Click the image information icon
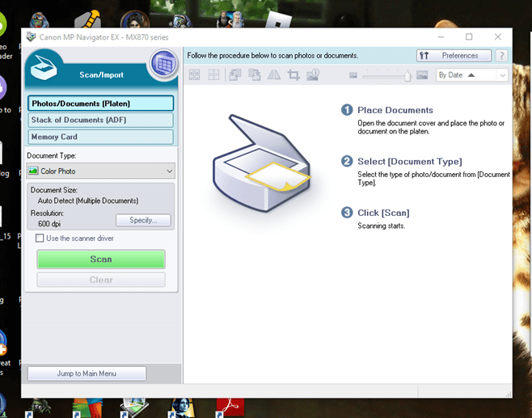Screen dimensions: 532x418 coord(313,75)
